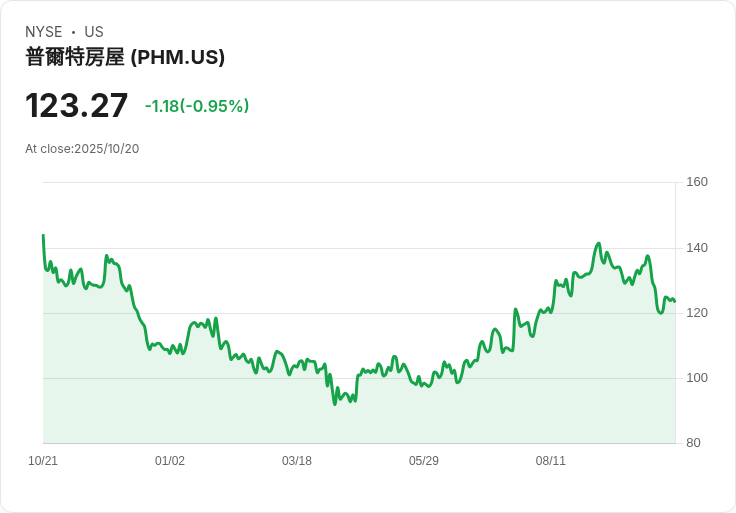The height and width of the screenshot is (513, 736).
Task: Click the chart's lowest trough after 03/18
Action: (335, 403)
